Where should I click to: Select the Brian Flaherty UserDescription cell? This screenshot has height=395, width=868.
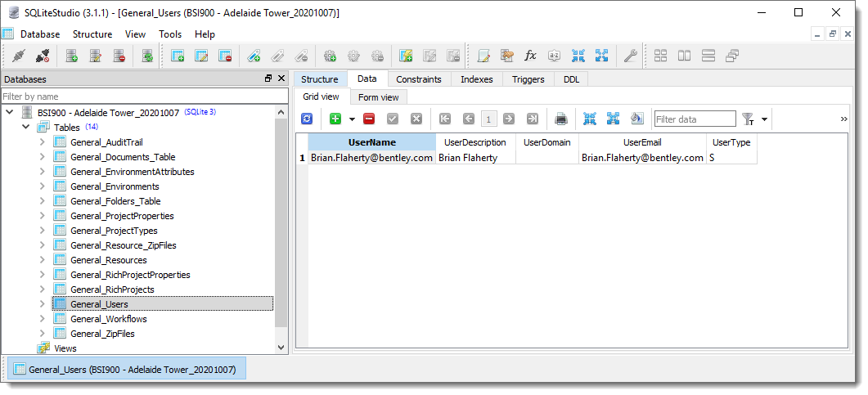tap(475, 158)
